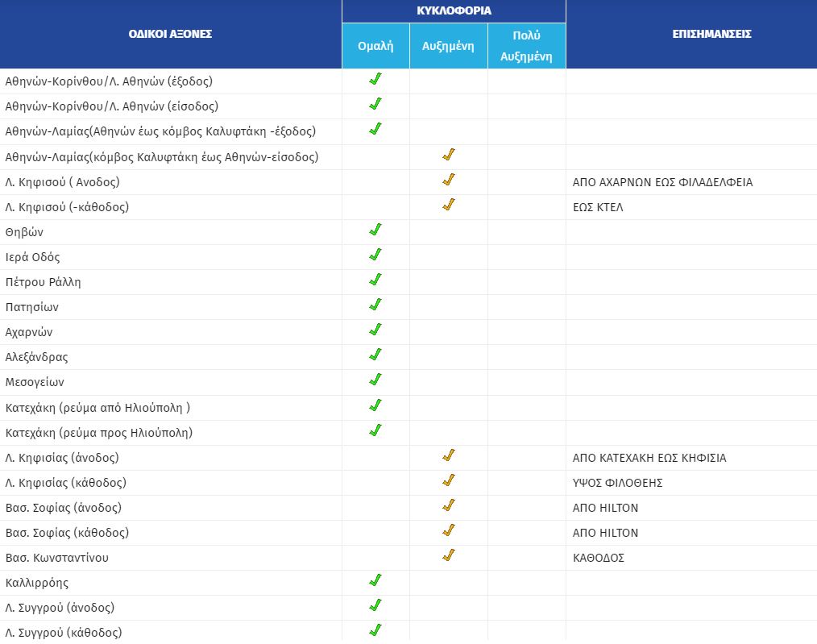Click green checkmark in Ιερά Οδός row

(x=375, y=256)
